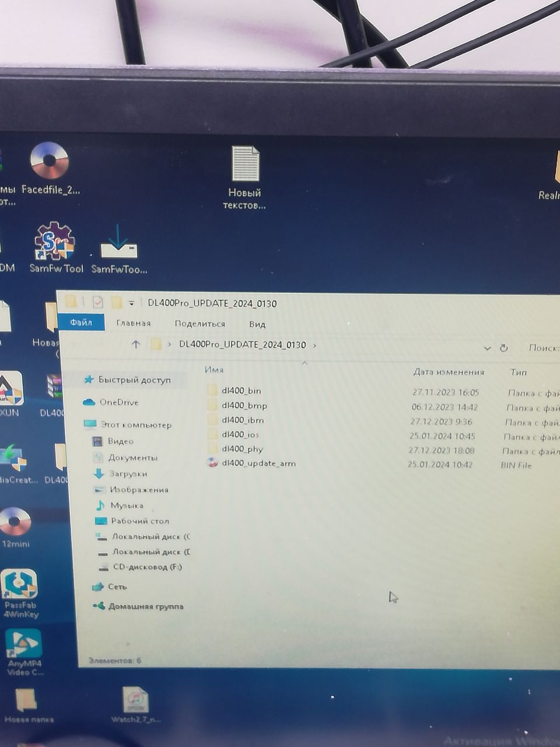Select the 12mini disc icon on the desktop

pos(16,527)
